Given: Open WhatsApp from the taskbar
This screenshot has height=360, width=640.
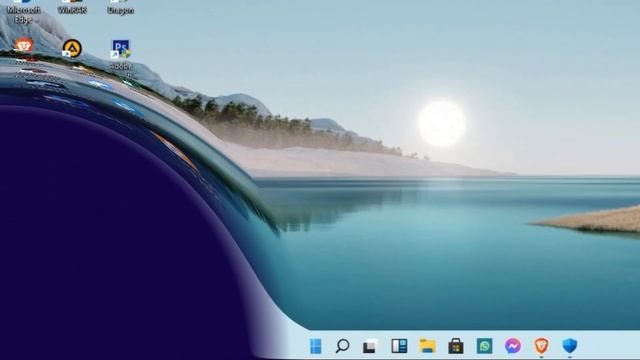Looking at the screenshot, I should tap(484, 346).
